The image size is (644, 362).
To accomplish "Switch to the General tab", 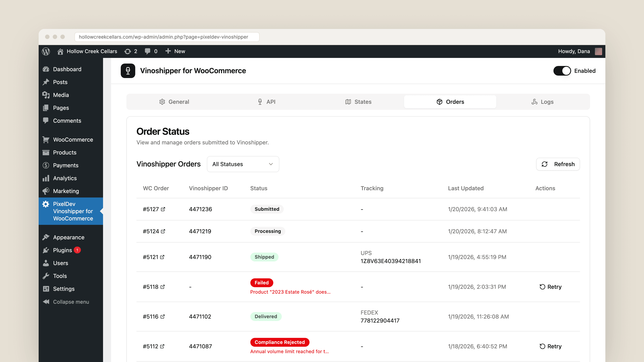I will [174, 102].
